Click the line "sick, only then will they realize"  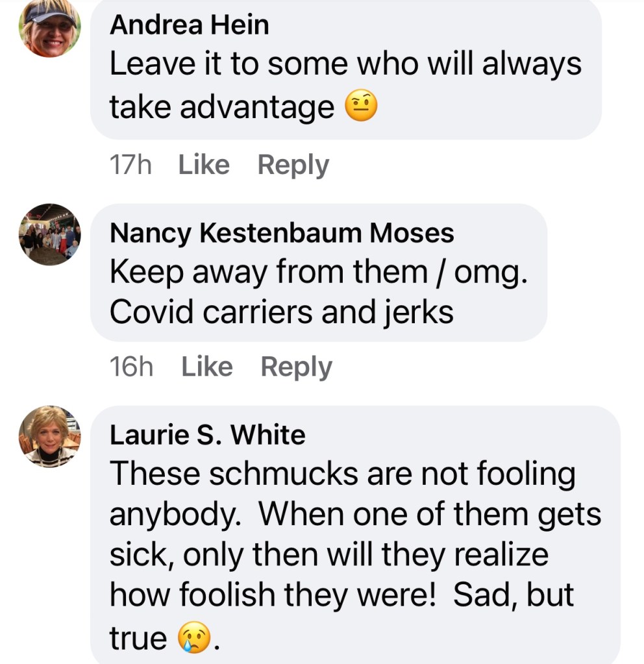click(329, 556)
